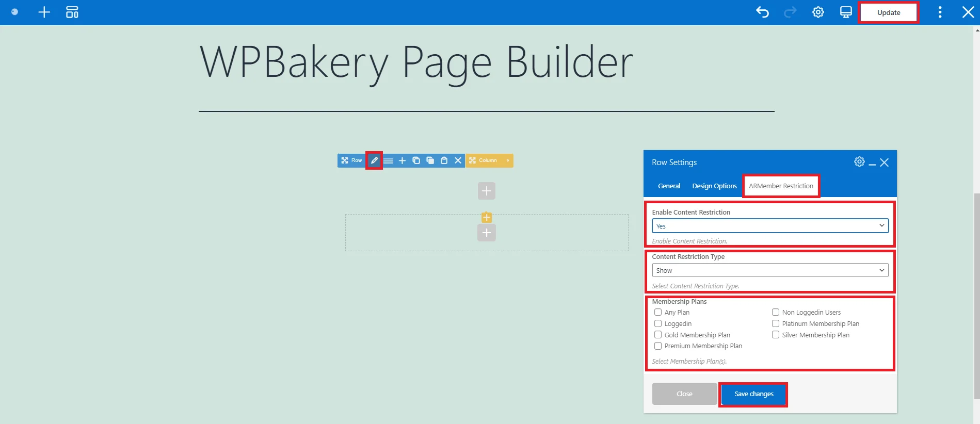Image resolution: width=980 pixels, height=424 pixels.
Task: Click the yellow plus column add button
Action: [487, 217]
